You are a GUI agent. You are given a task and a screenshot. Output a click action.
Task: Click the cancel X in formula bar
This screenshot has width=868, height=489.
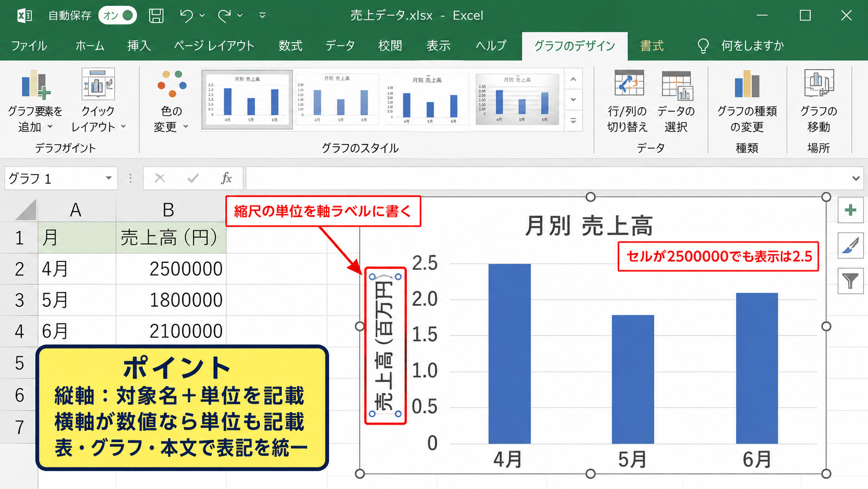point(160,178)
